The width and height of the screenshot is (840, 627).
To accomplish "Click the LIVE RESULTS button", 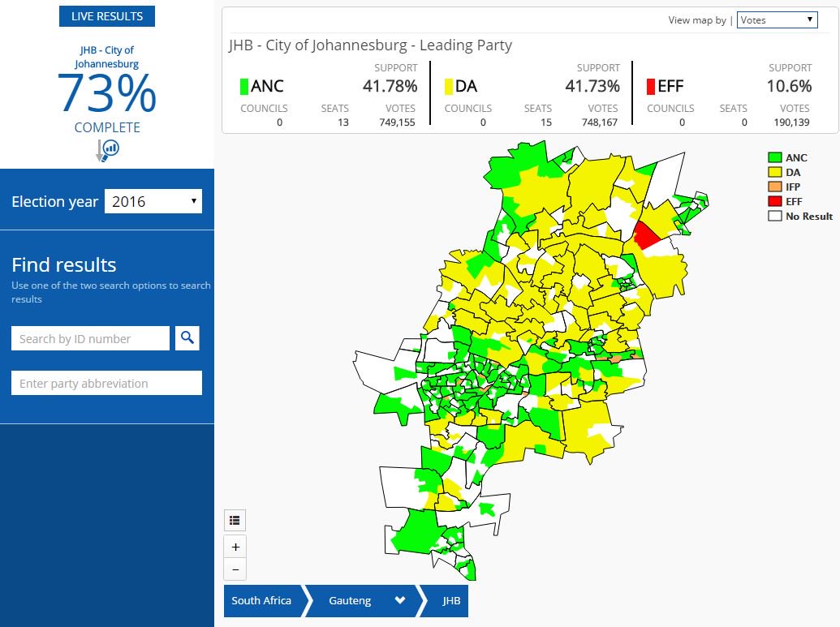I will (107, 16).
